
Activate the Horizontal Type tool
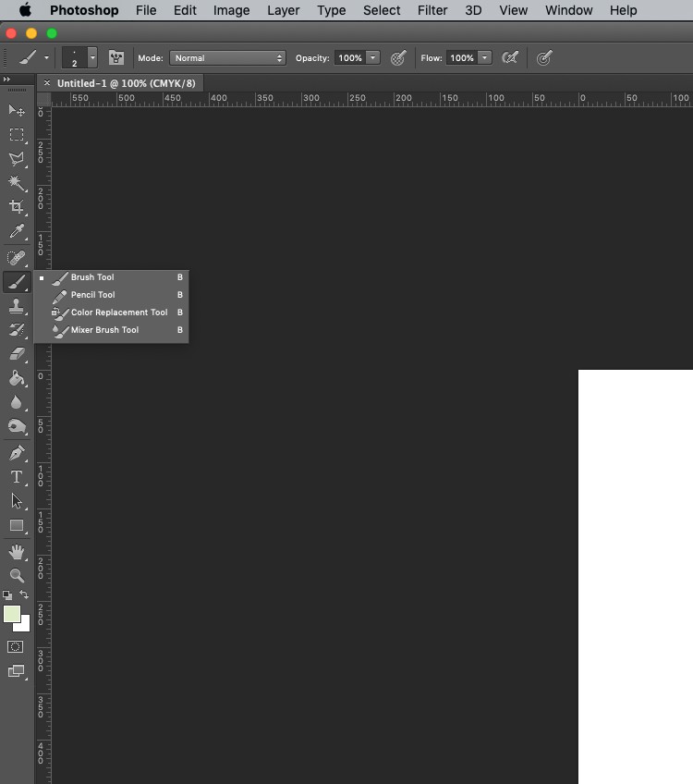coord(17,477)
